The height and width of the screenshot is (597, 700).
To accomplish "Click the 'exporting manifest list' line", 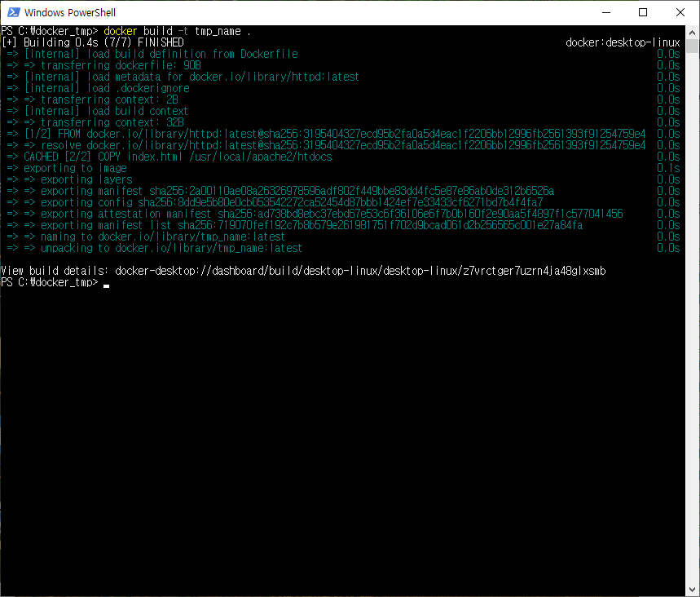I will 295,225.
